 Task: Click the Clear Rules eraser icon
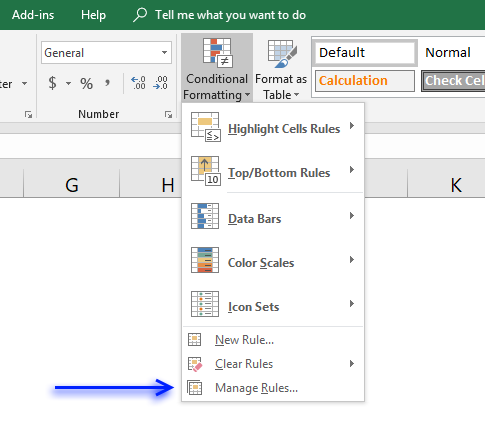tap(195, 364)
